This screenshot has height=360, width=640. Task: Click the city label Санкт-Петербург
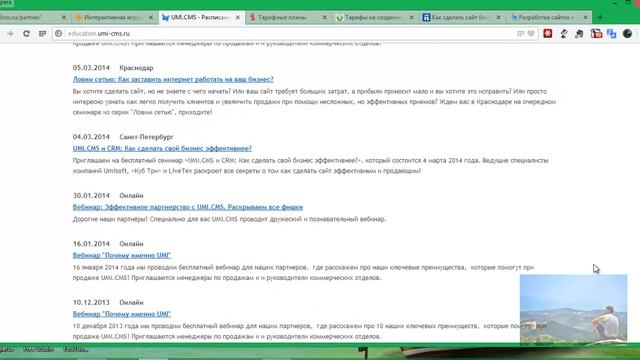(x=146, y=137)
